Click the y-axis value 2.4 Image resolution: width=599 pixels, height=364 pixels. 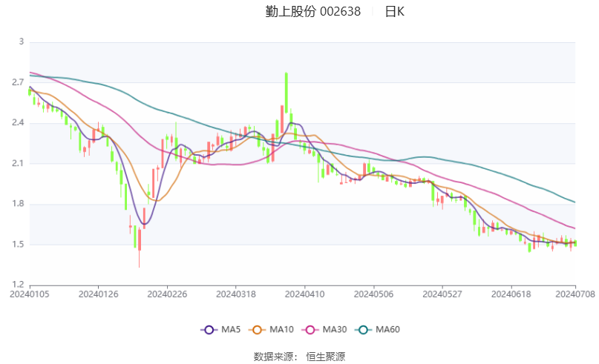18,122
